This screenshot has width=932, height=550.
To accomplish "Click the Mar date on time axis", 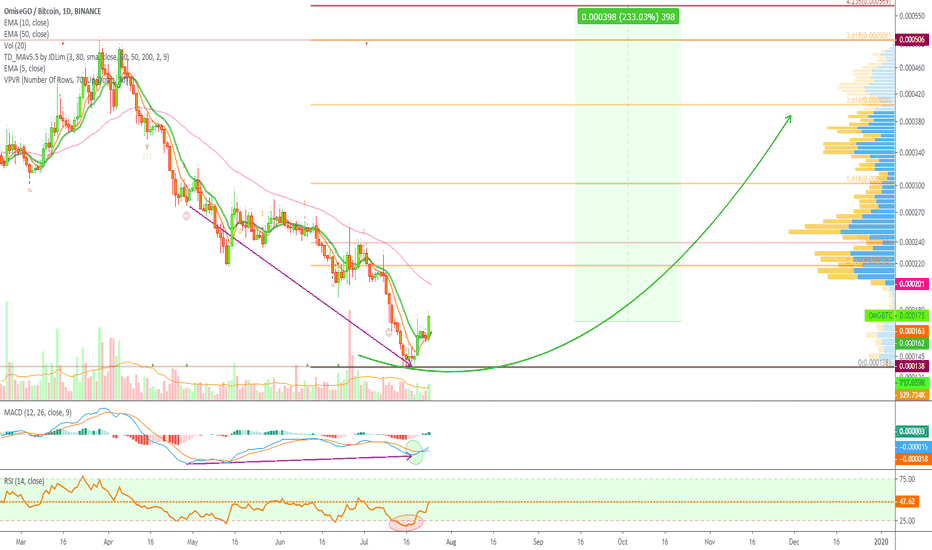I will (21, 542).
